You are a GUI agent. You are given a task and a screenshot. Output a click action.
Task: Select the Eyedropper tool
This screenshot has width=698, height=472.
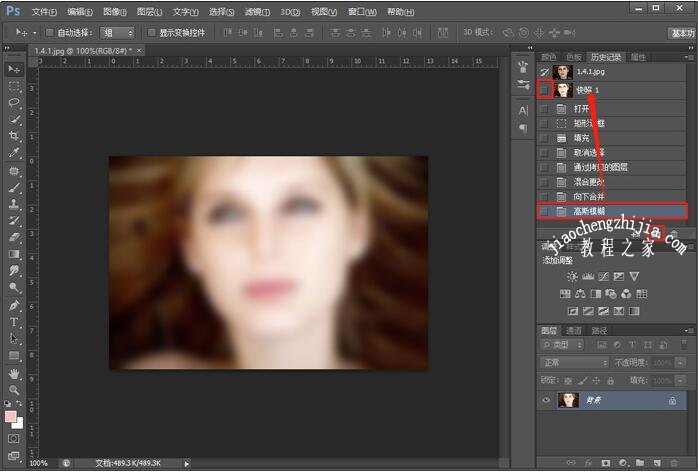[x=14, y=152]
